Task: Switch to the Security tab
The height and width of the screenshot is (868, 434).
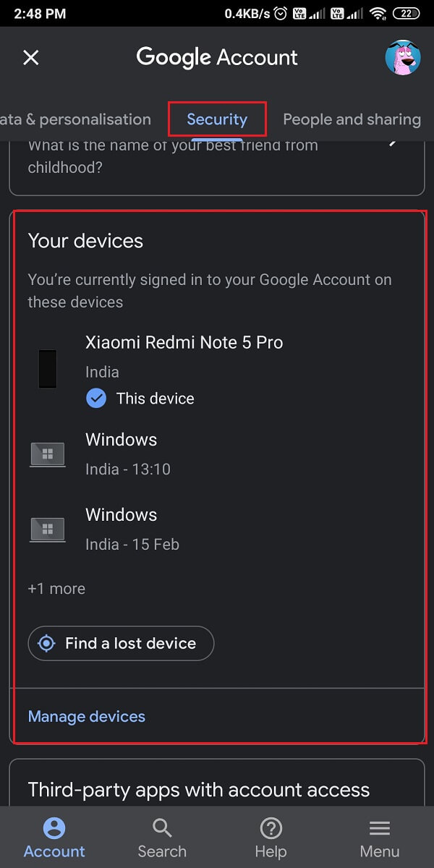Action: coord(217,119)
